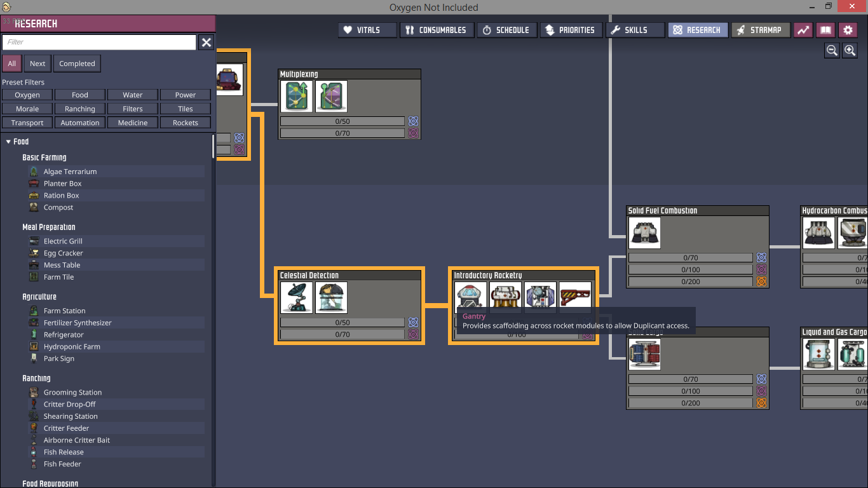Enable the Food preset filter
The height and width of the screenshot is (488, 868).
point(80,95)
